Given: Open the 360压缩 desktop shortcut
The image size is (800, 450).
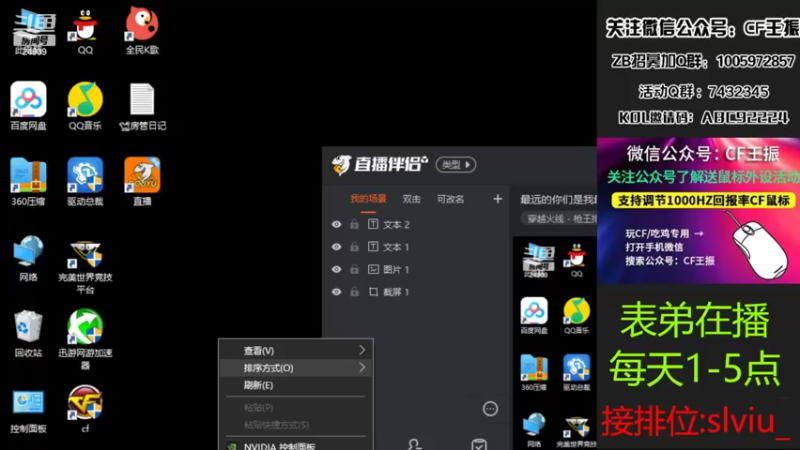Looking at the screenshot, I should coord(28,182).
